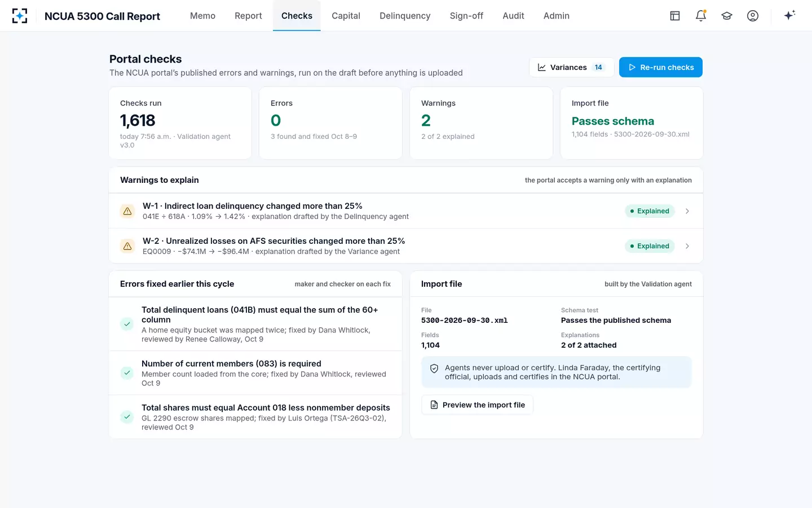
Task: Open the Checks run 1,618 card
Action: [180, 123]
